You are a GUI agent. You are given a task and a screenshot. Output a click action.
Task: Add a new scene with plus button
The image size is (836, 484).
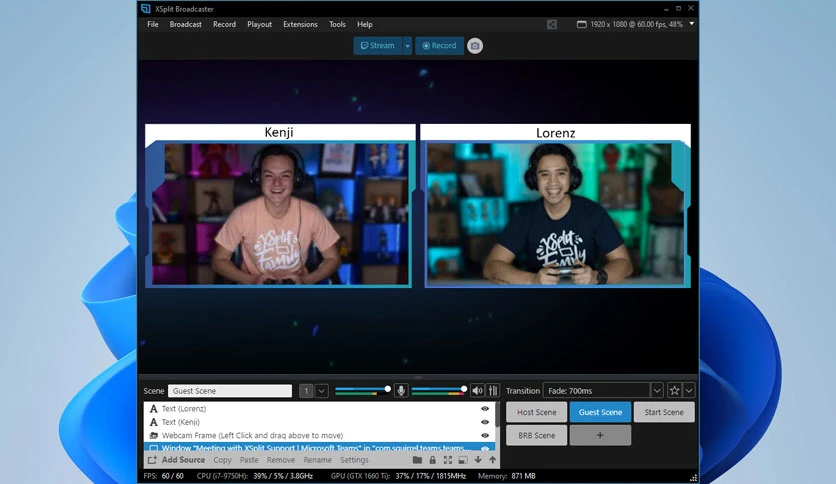(x=600, y=435)
